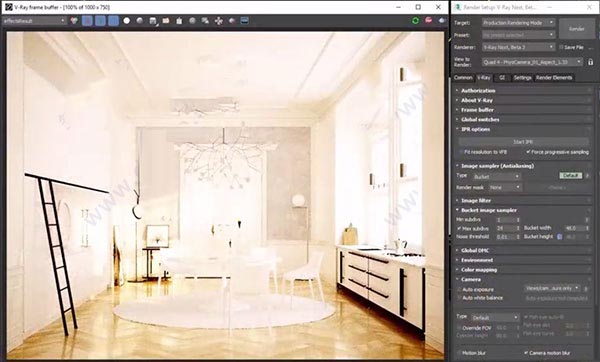This screenshot has width=600, height=362.
Task: Click the ellipsis button beside Save File
Action: click(x=591, y=47)
